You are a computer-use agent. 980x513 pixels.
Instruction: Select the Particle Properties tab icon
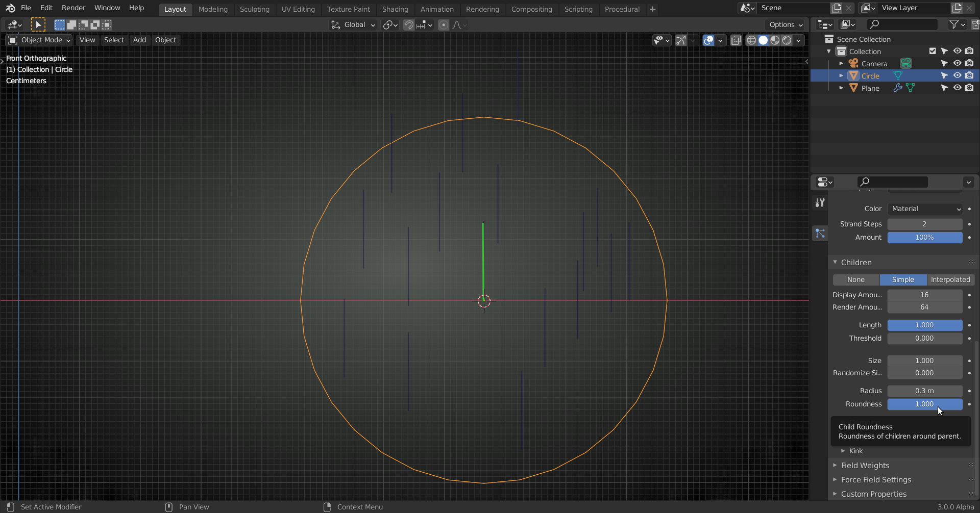click(x=820, y=233)
